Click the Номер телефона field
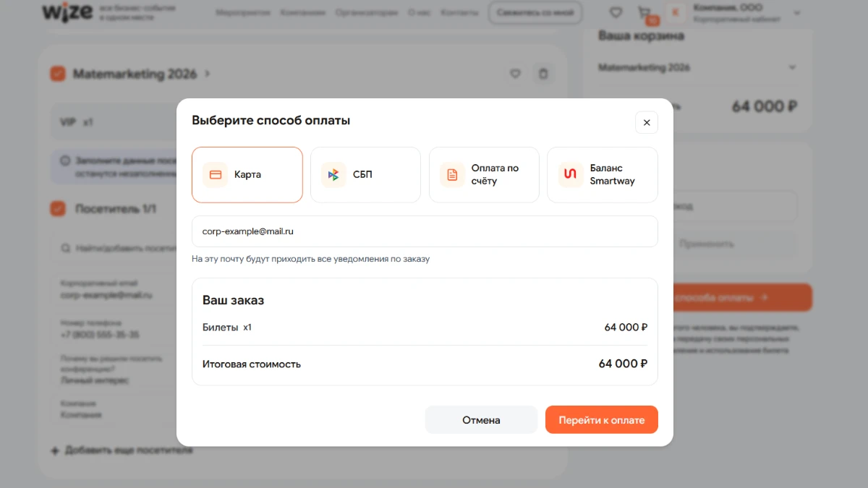 point(114,330)
